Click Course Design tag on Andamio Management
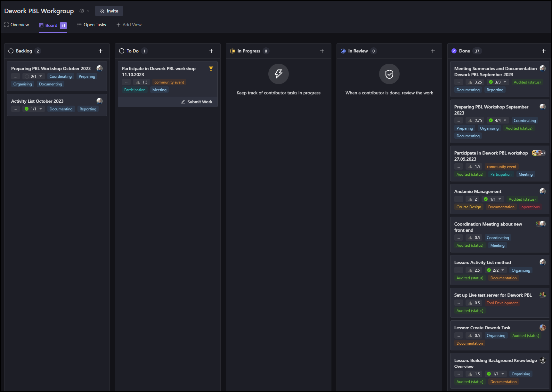The image size is (552, 392). pos(469,207)
